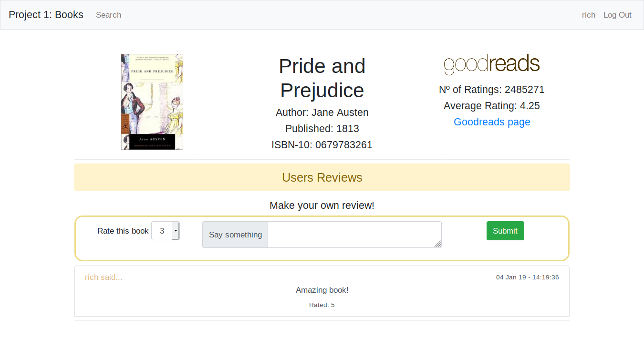Grab the text area resize handle

[438, 244]
